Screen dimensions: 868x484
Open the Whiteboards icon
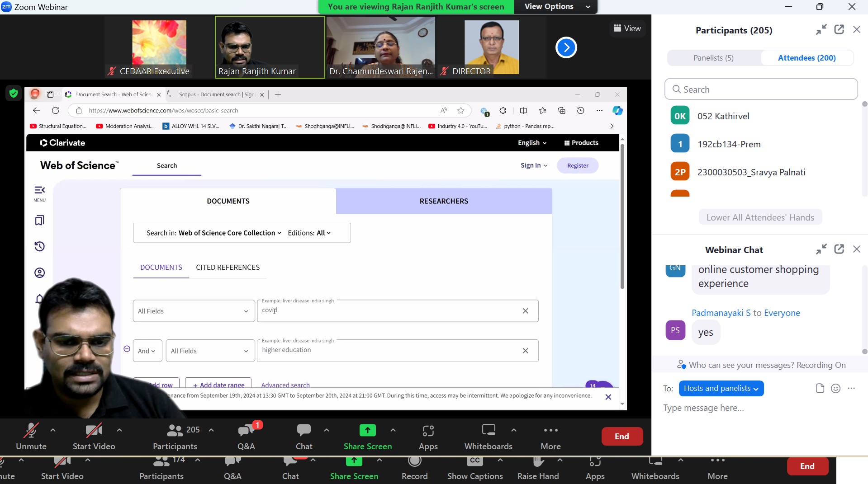point(488,431)
